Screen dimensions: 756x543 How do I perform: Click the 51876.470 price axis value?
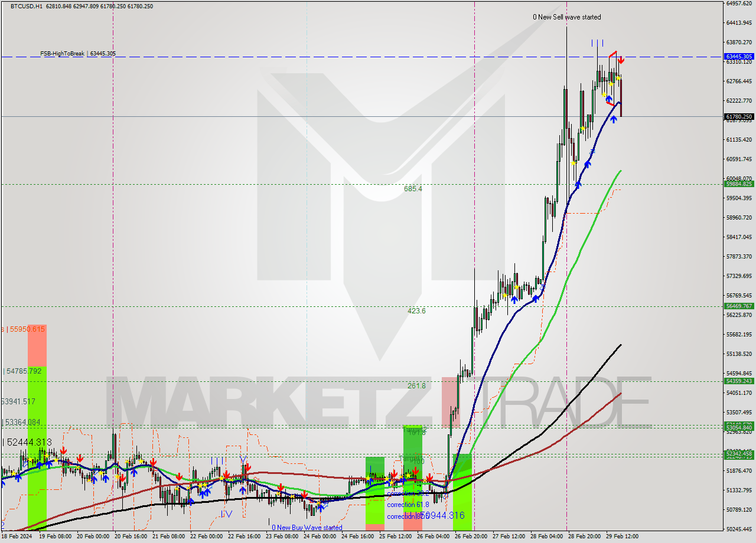tap(739, 471)
